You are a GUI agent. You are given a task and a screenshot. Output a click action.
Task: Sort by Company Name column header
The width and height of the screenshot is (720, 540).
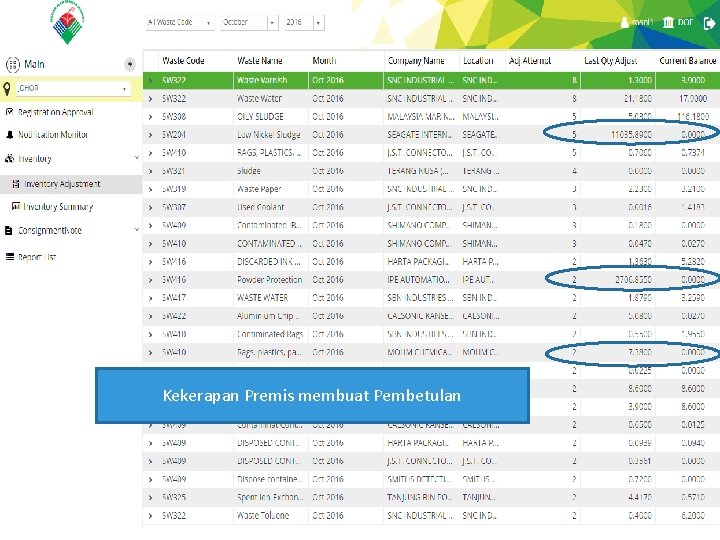[x=416, y=61]
